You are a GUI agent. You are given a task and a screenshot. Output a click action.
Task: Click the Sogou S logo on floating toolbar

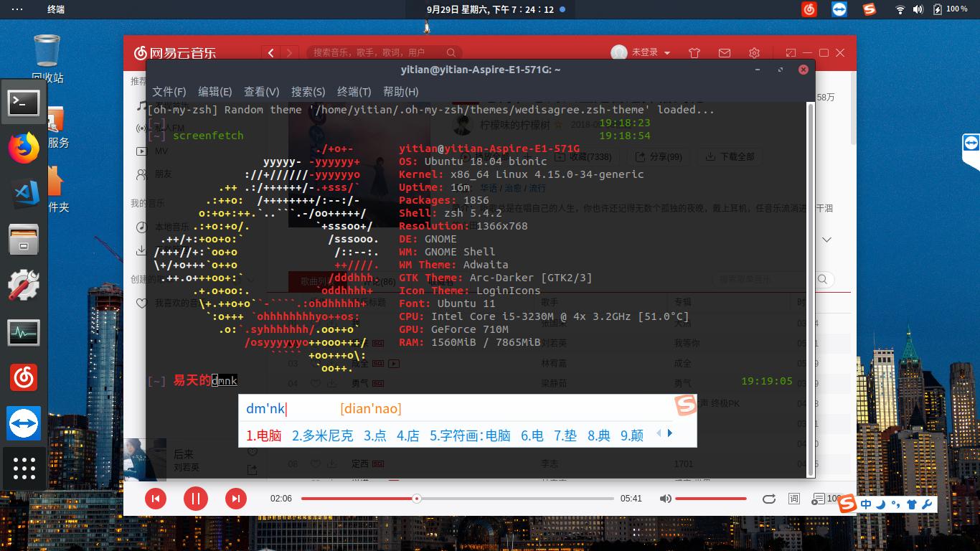tap(848, 504)
